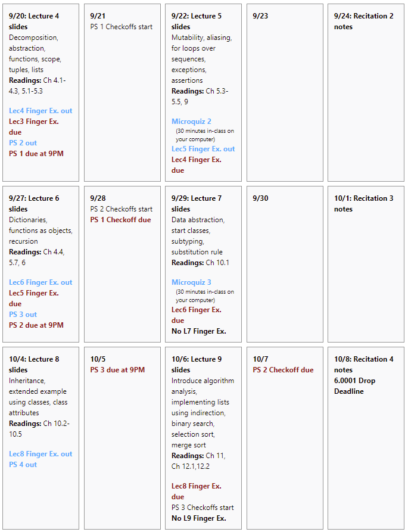Click the 9/30 date label
408x532 pixels.
pos(260,198)
